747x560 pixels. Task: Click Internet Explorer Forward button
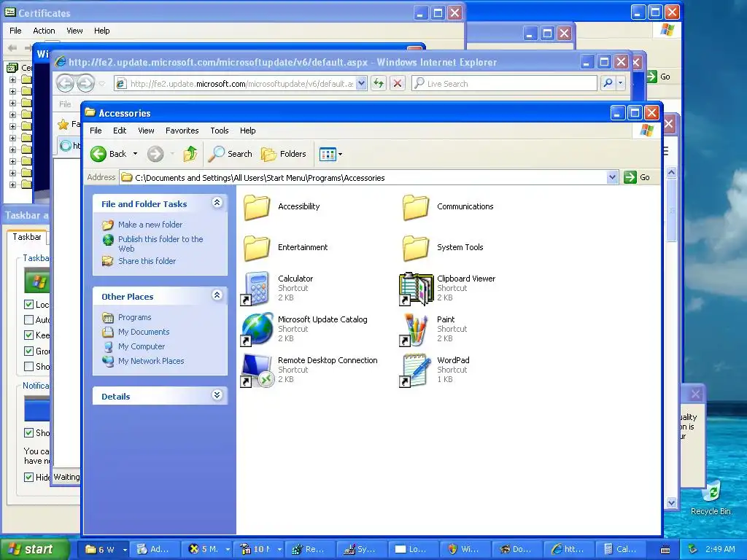coord(86,83)
